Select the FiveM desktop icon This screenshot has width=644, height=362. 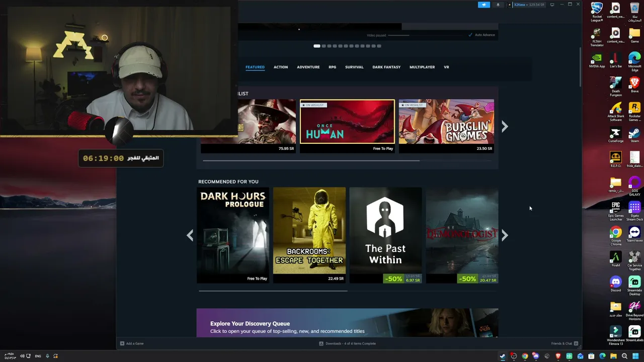point(616,259)
